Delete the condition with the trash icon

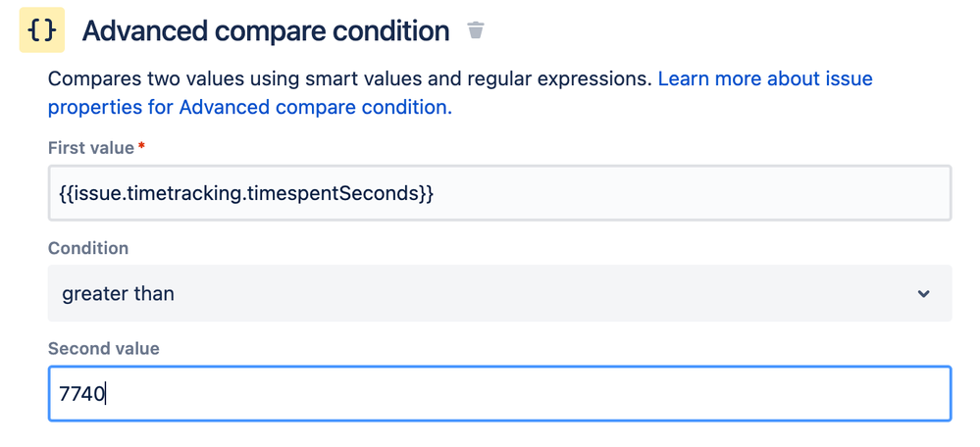pos(476,30)
